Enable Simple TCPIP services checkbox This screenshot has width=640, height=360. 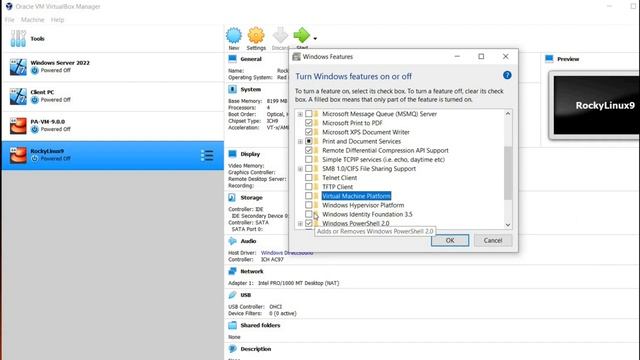pyautogui.click(x=309, y=159)
